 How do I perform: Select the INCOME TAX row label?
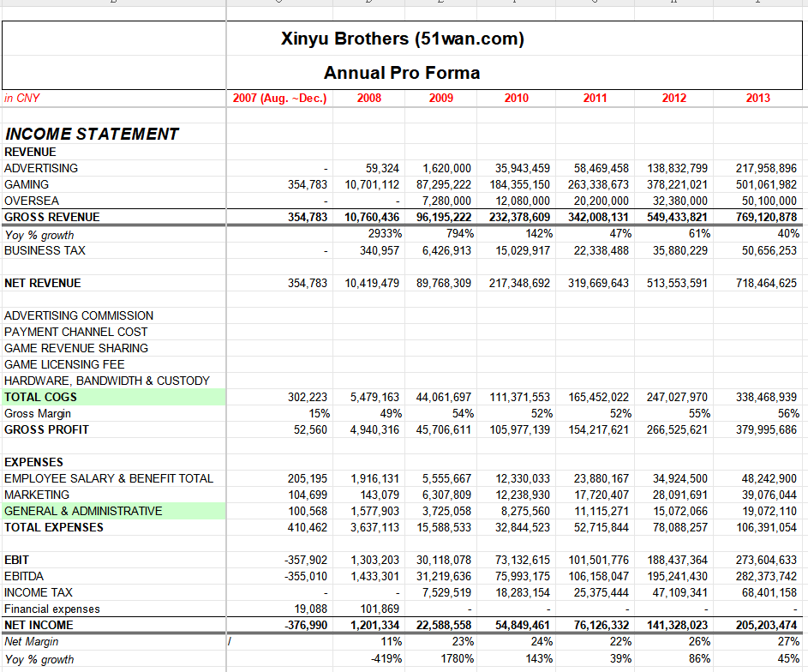pyautogui.click(x=39, y=592)
